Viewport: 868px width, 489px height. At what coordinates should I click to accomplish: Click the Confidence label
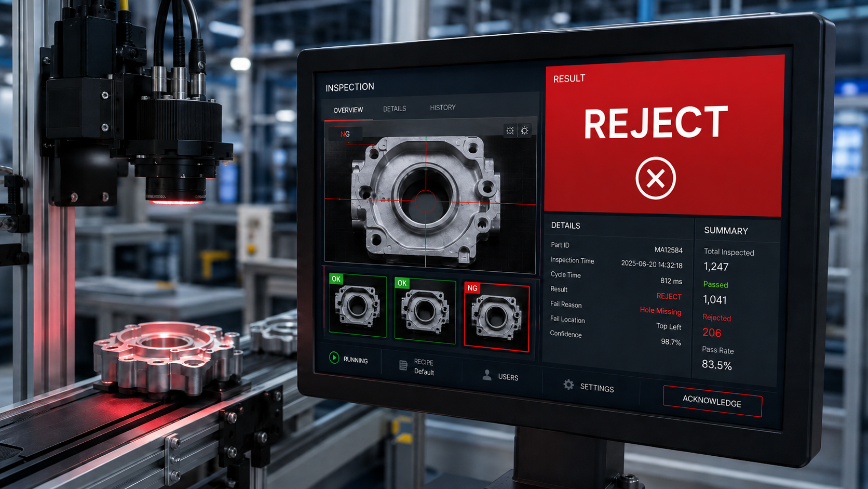pos(566,334)
